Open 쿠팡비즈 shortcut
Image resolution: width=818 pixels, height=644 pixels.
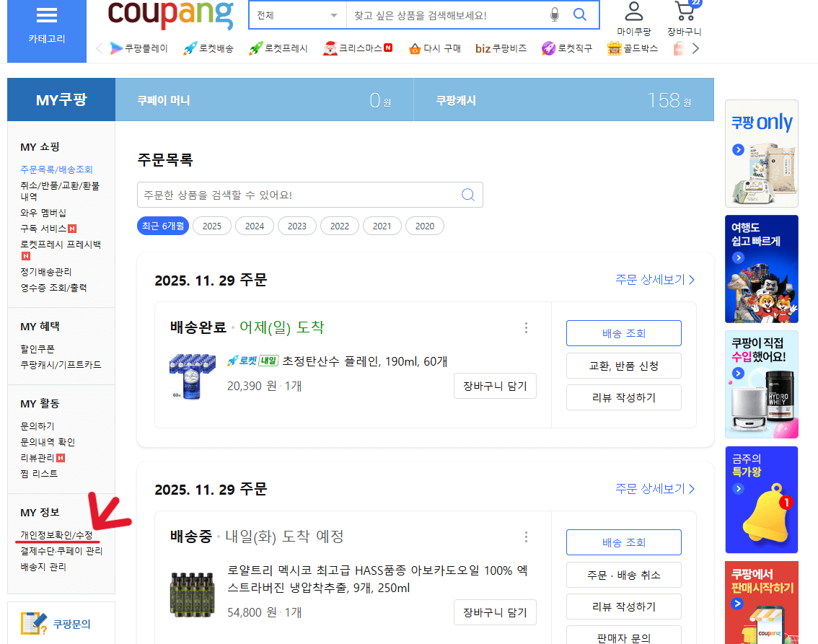pyautogui.click(x=501, y=48)
